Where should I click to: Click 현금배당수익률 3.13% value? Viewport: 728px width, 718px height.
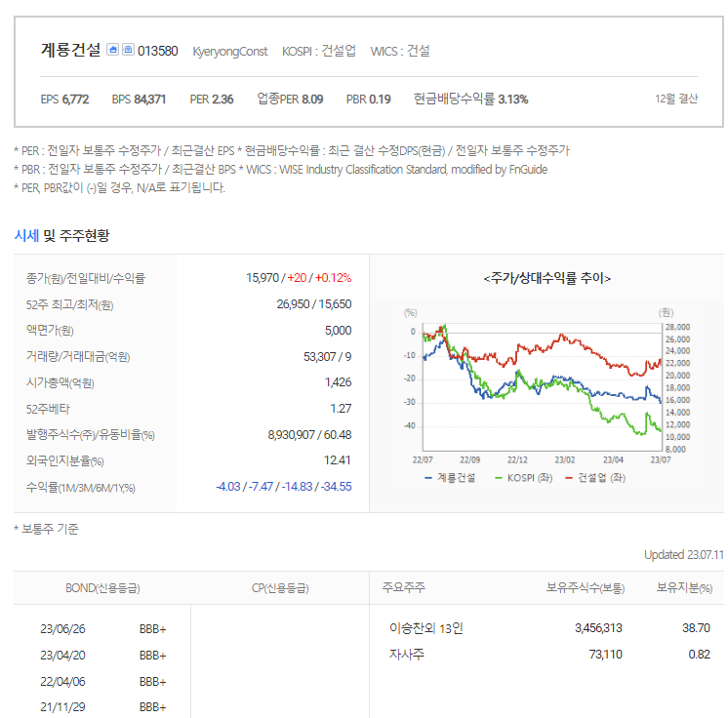click(x=470, y=99)
